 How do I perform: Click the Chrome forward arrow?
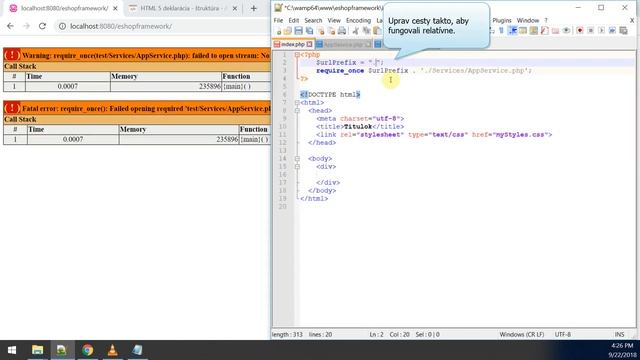coord(26,26)
